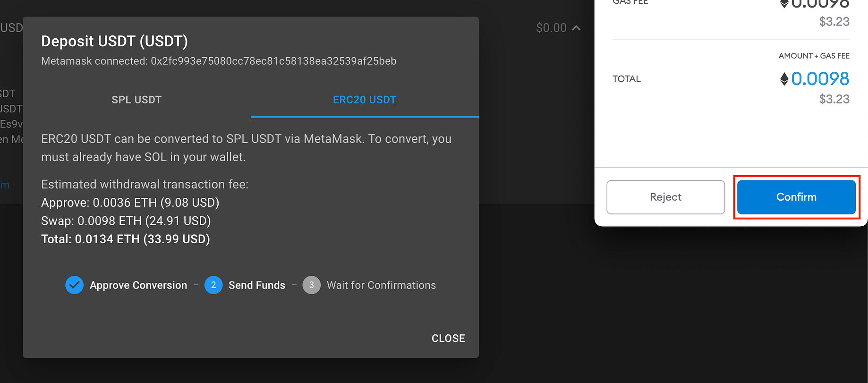Click the step 2 Send Funds circle
The width and height of the screenshot is (868, 383).
coord(213,285)
